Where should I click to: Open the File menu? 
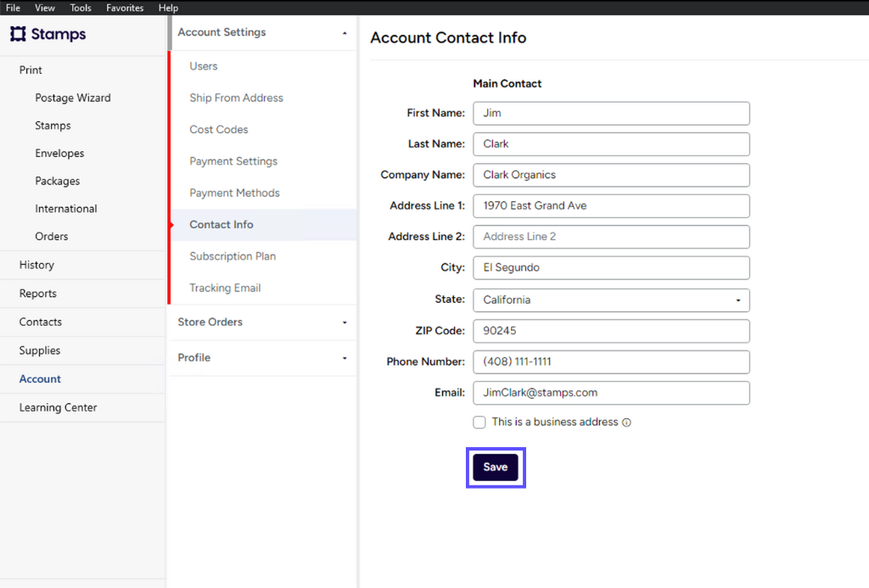click(13, 8)
